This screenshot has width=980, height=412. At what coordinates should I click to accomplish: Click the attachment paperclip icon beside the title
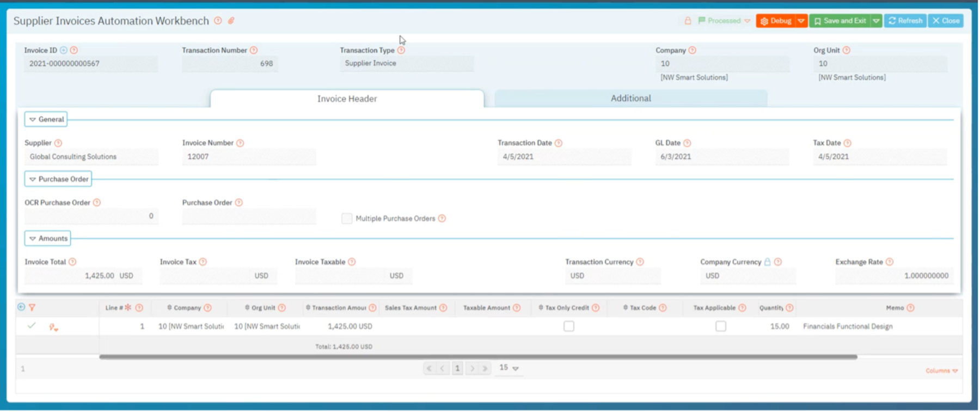point(231,21)
